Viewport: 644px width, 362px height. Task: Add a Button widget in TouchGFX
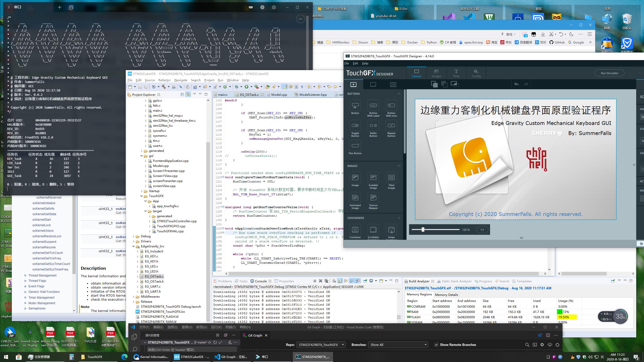pyautogui.click(x=355, y=106)
